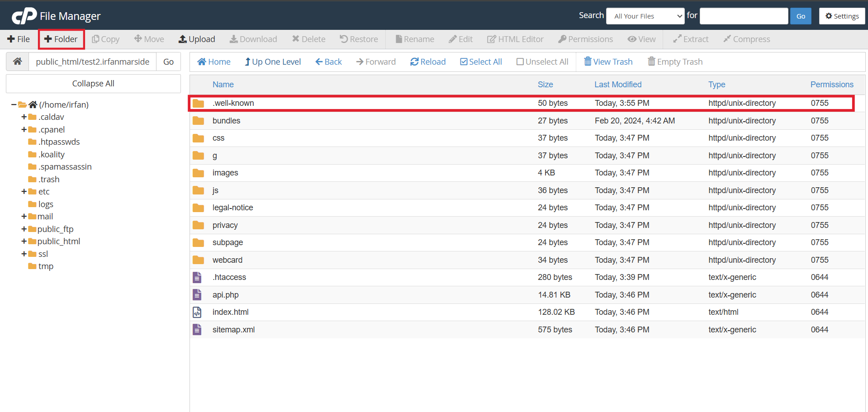868x412 pixels.
Task: Open the HTML Editor tool
Action: tap(515, 39)
